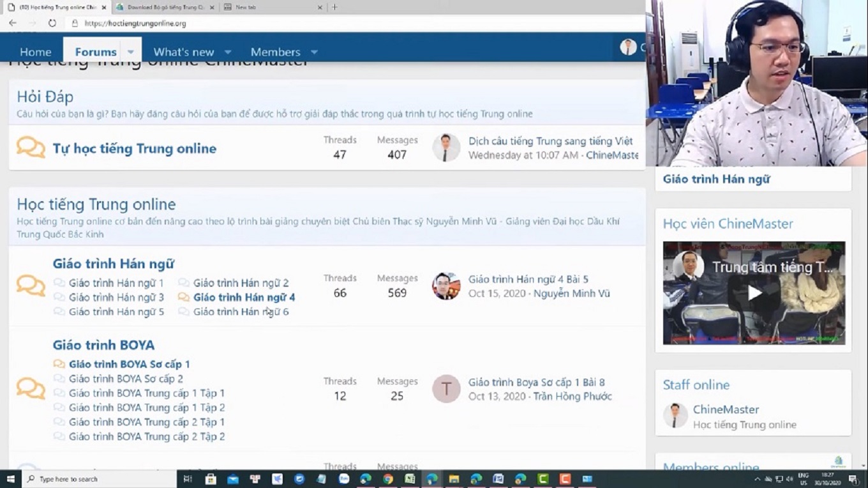Image resolution: width=868 pixels, height=488 pixels.
Task: Expand the What's new dropdown arrow
Action: coord(228,52)
